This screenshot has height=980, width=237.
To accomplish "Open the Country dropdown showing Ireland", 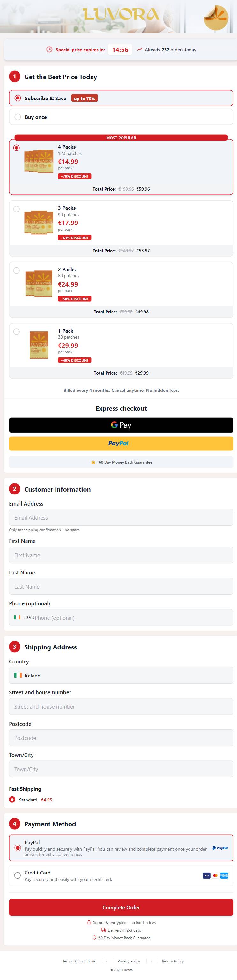I will 121,675.
